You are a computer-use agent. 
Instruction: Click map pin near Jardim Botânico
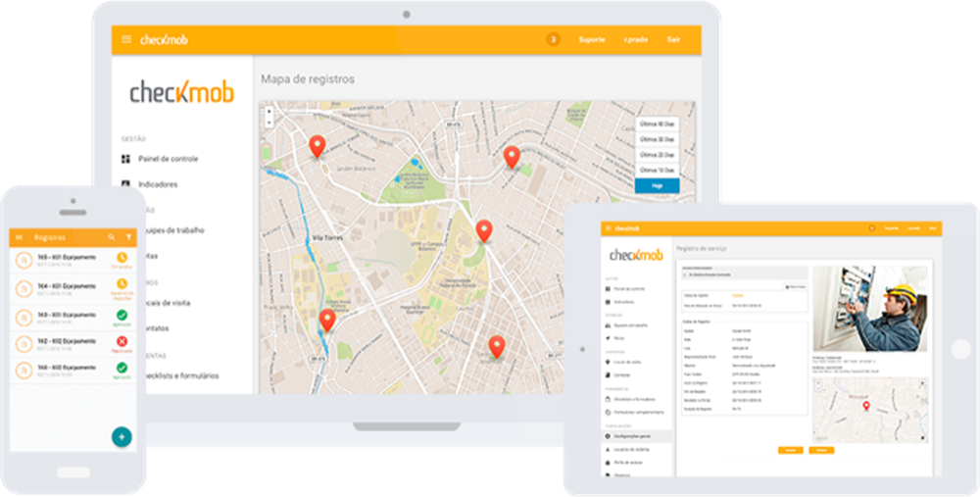[x=318, y=146]
